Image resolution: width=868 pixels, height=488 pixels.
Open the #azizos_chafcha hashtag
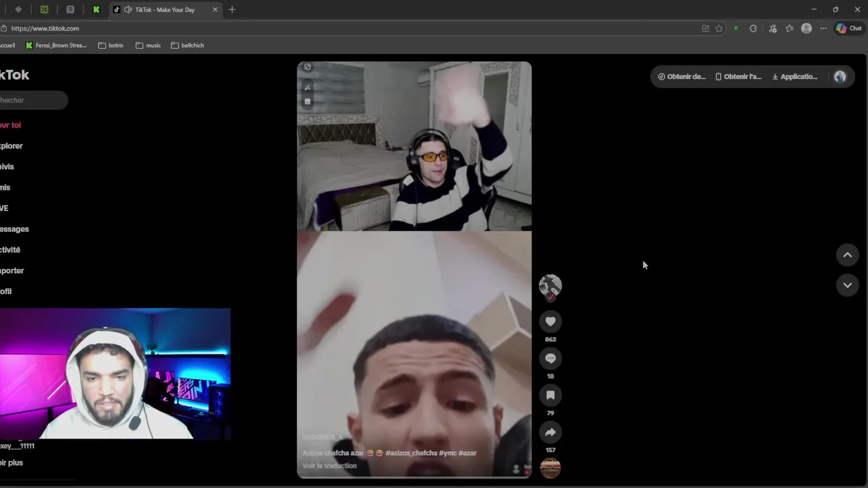tap(411, 453)
